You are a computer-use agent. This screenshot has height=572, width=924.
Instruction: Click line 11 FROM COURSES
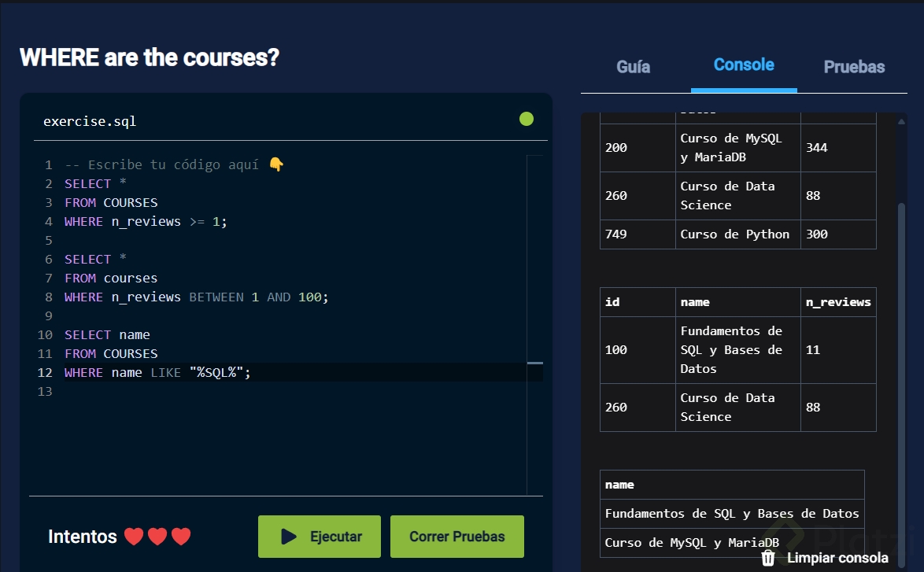pyautogui.click(x=111, y=353)
